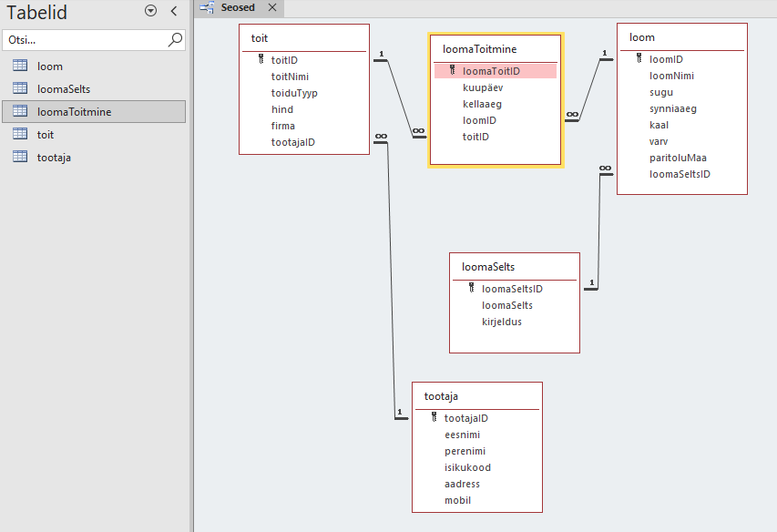
Task: Select perenimi field in tootaja table
Action: coord(465,451)
